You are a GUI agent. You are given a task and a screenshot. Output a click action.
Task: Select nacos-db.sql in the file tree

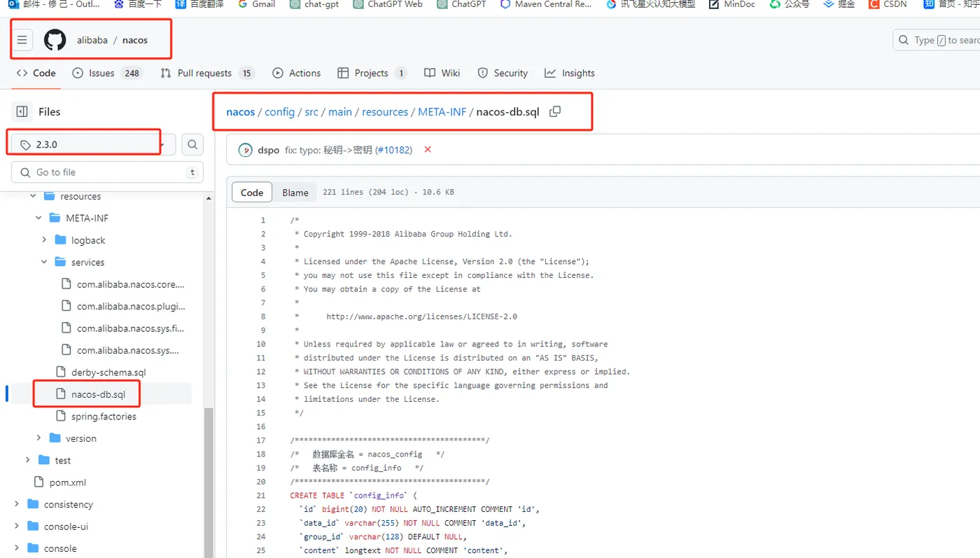click(99, 394)
